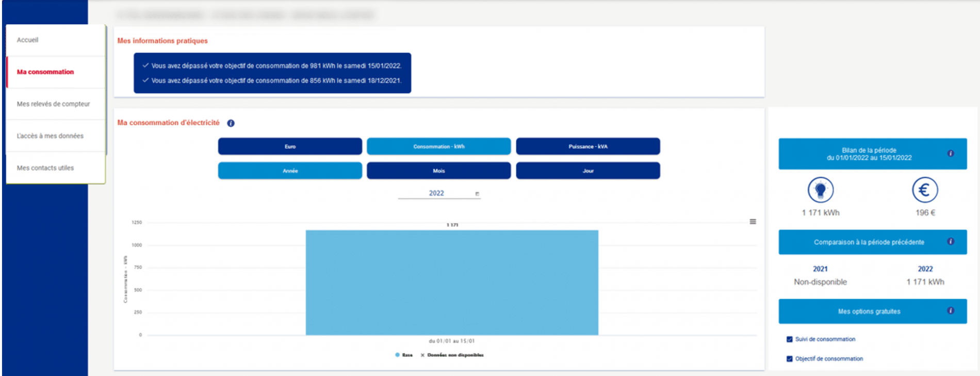980x376 pixels.
Task: Go to Mes relevés de compteur
Action: 53,104
